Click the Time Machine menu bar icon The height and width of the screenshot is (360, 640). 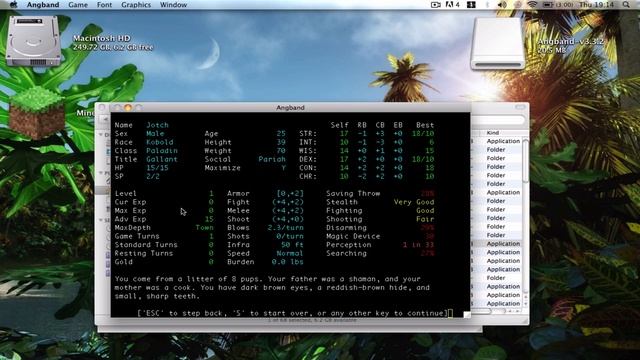[x=518, y=4]
